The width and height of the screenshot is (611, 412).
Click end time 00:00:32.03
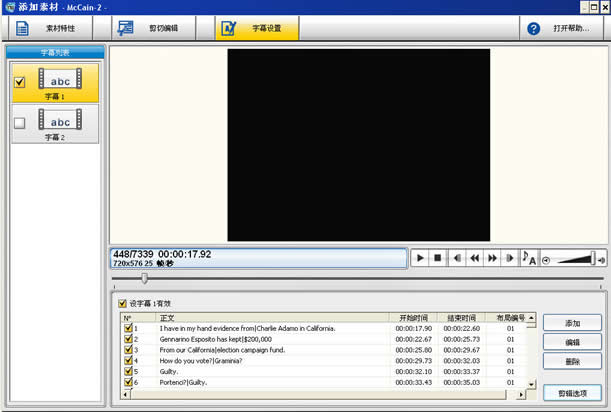[x=461, y=361]
